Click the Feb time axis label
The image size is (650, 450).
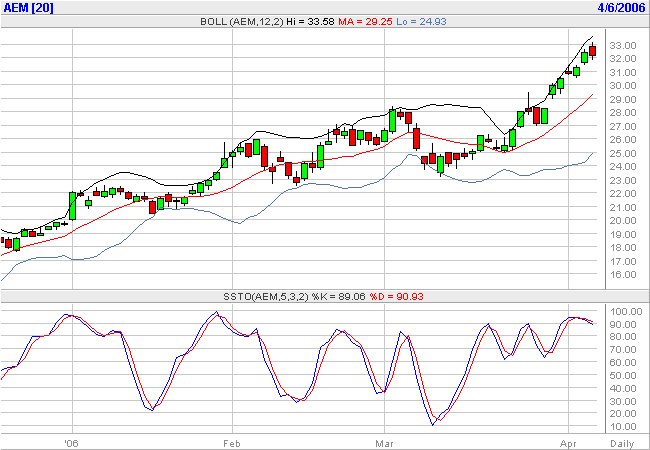click(x=232, y=443)
